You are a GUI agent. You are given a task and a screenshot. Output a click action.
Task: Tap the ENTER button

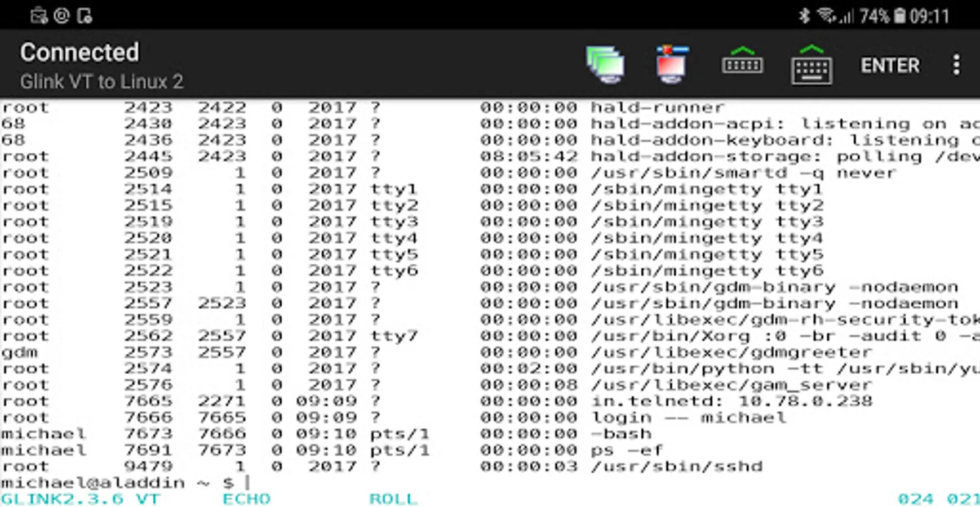coord(890,65)
